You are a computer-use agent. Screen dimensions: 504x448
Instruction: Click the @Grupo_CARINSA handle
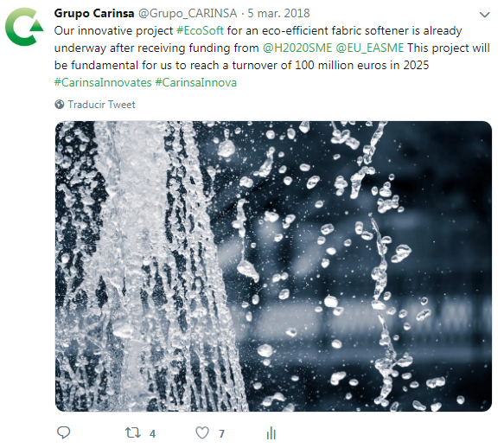tap(188, 14)
